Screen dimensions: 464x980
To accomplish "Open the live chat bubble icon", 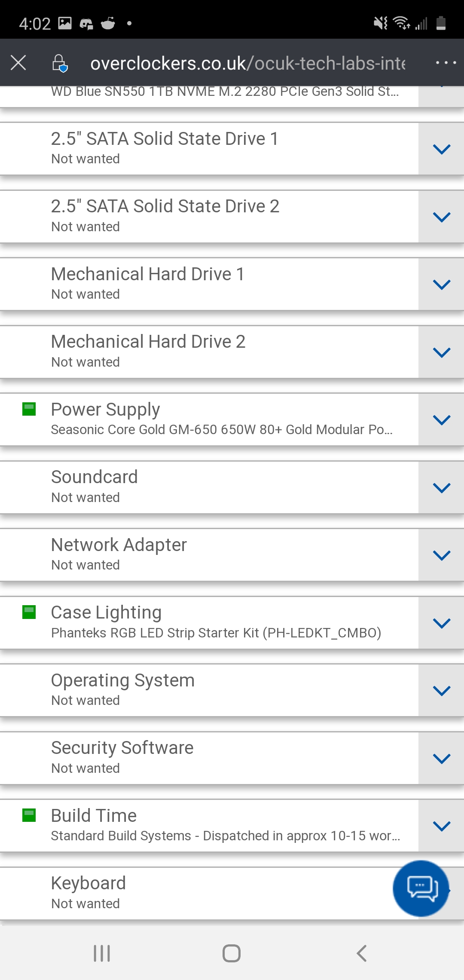I will tap(421, 888).
